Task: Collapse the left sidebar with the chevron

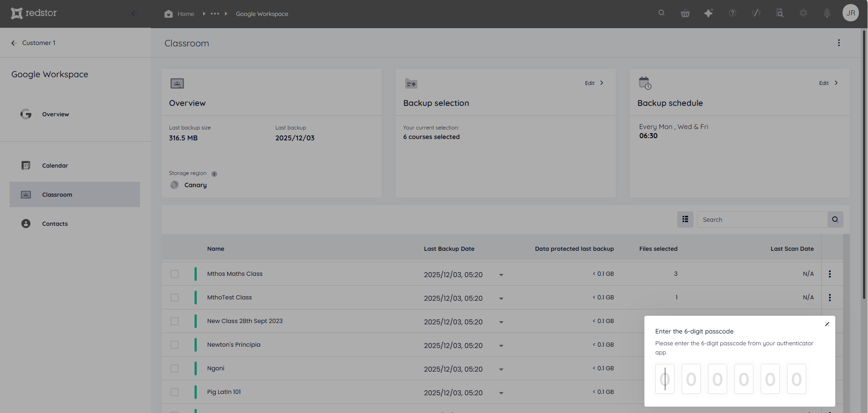Action: point(134,14)
